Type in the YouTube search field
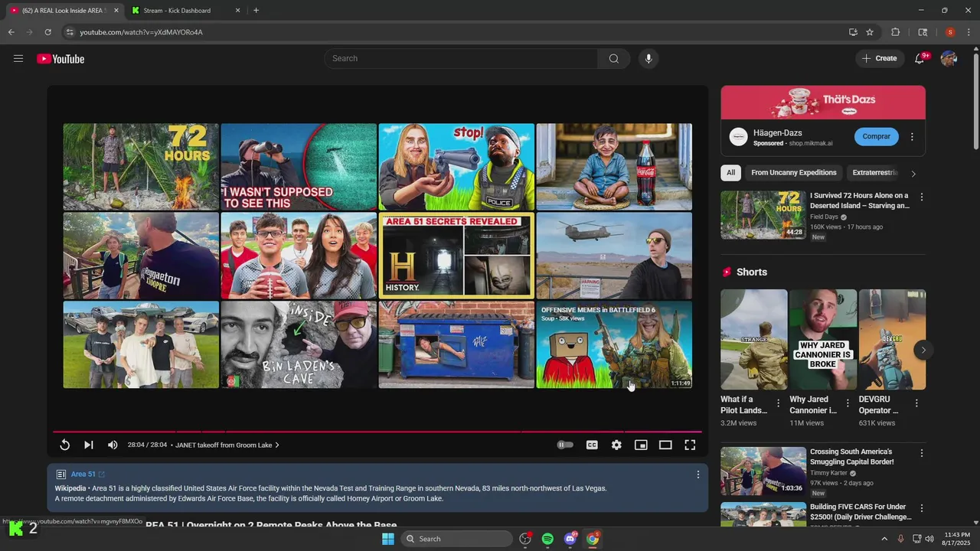980x551 pixels. click(x=462, y=59)
